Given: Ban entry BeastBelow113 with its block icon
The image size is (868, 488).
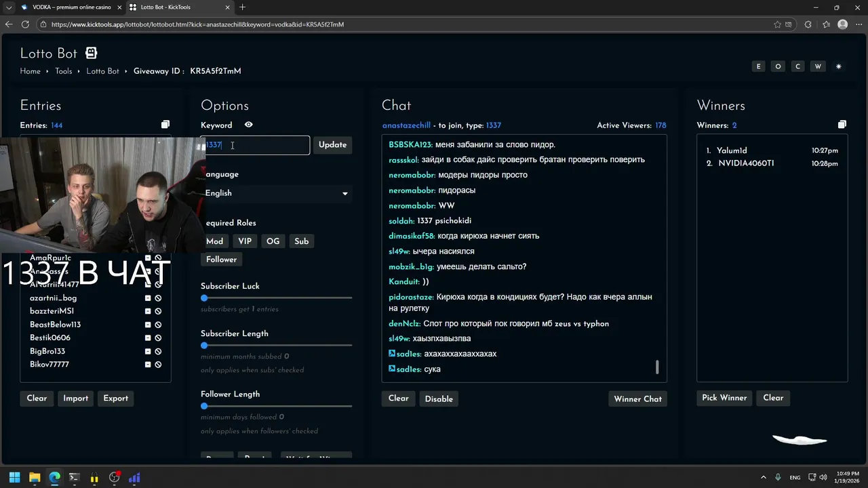Looking at the screenshot, I should coord(158,325).
